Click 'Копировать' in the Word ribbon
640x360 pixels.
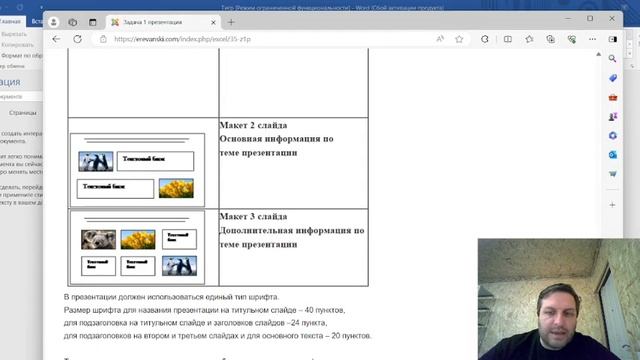coord(17,45)
